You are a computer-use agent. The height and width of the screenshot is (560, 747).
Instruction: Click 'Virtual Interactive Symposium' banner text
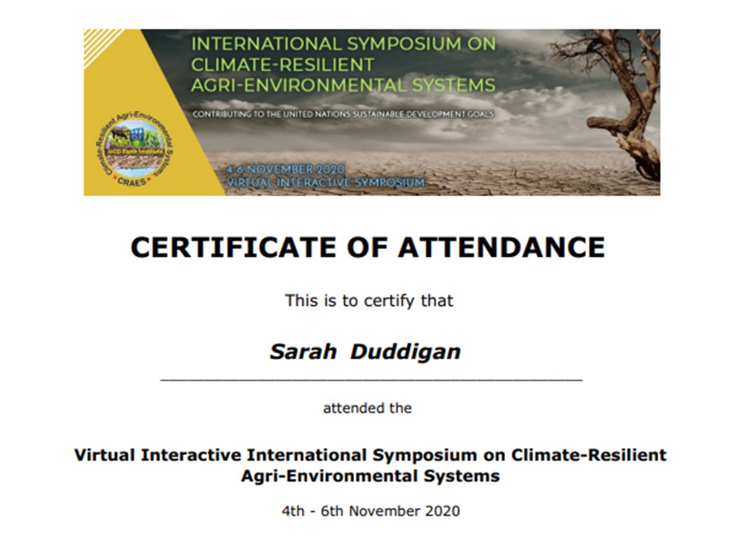pyautogui.click(x=325, y=182)
